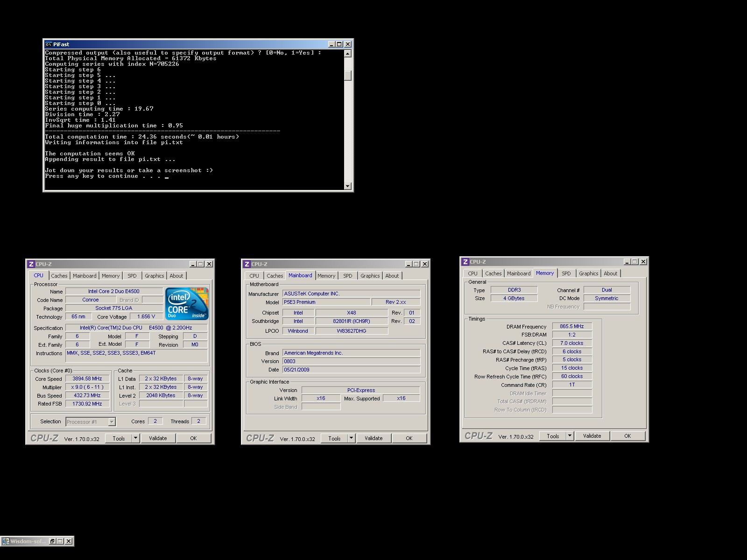Select SPD tab in Mainboard window
Image resolution: width=747 pixels, height=560 pixels.
348,276
